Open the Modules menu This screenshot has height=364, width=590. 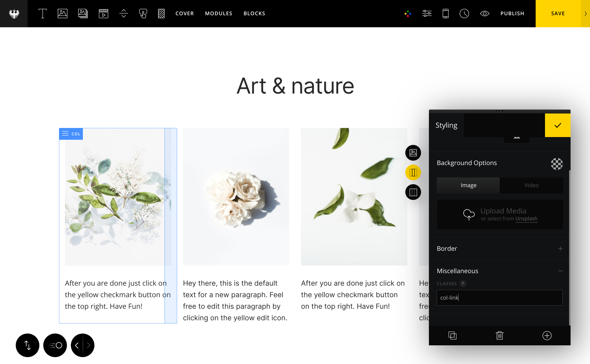218,14
